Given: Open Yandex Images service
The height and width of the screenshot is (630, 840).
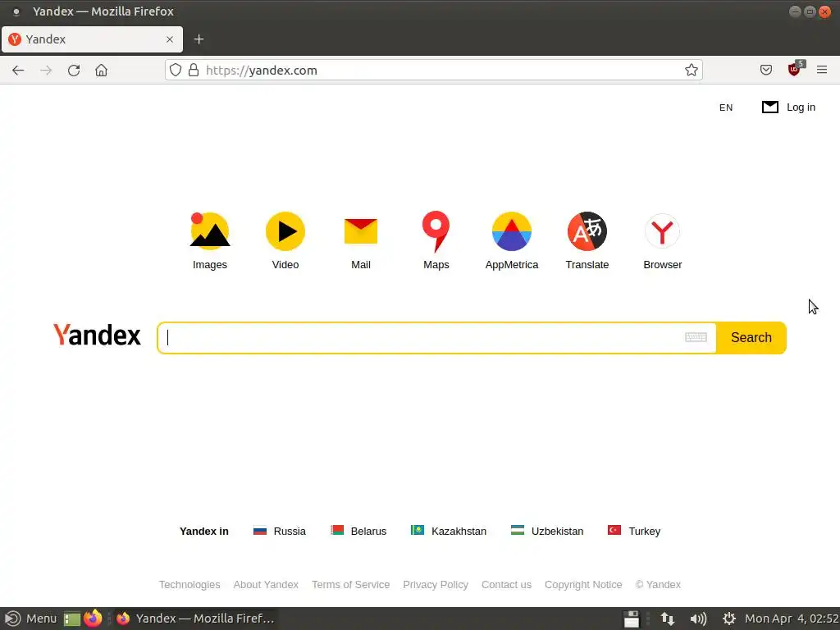Looking at the screenshot, I should click(209, 240).
